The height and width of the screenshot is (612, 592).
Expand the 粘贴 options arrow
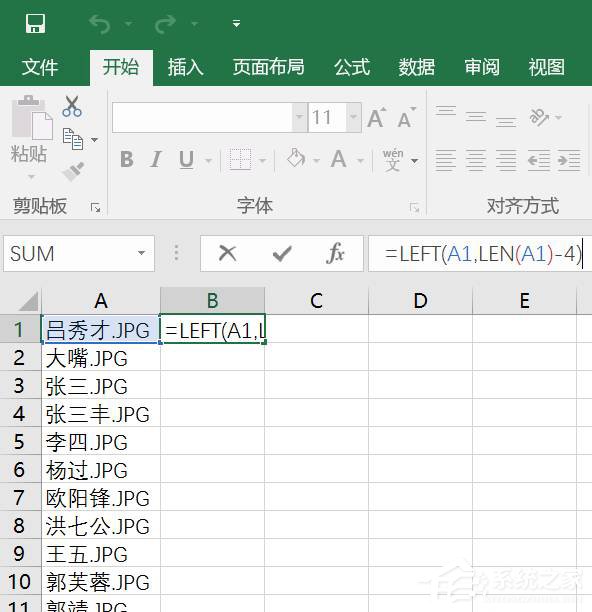point(31,176)
